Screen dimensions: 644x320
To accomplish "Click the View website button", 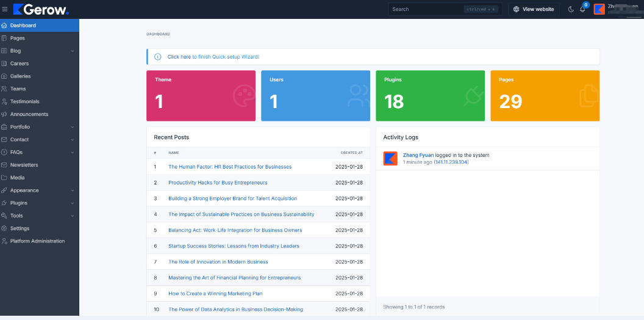I will click(x=534, y=9).
